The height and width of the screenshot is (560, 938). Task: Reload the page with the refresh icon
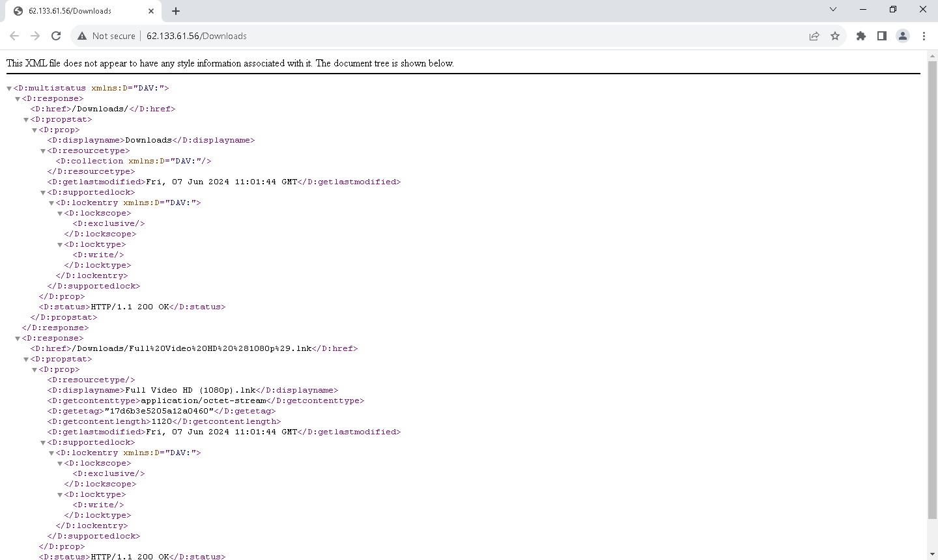pos(56,36)
